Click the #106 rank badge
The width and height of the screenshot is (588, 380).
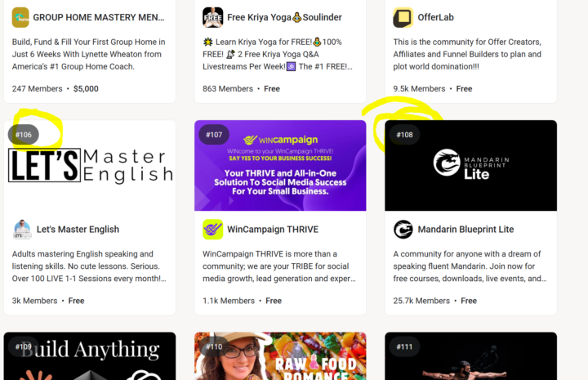pyautogui.click(x=23, y=135)
